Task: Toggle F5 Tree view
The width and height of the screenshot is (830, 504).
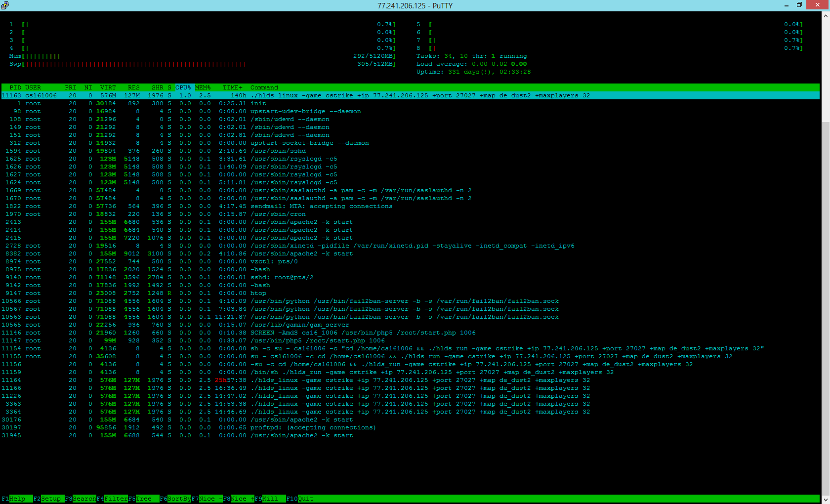Action: 143,499
